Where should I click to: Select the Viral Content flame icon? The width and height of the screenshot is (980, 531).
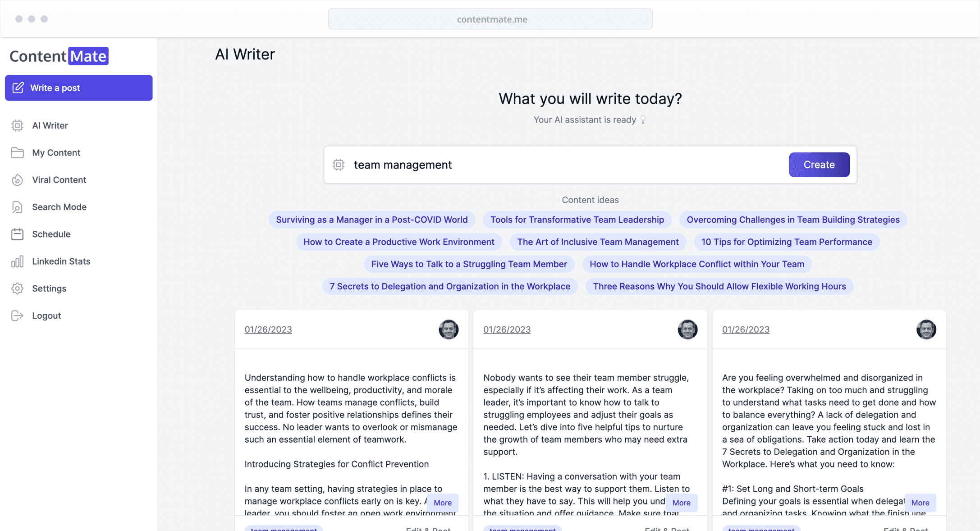point(17,180)
